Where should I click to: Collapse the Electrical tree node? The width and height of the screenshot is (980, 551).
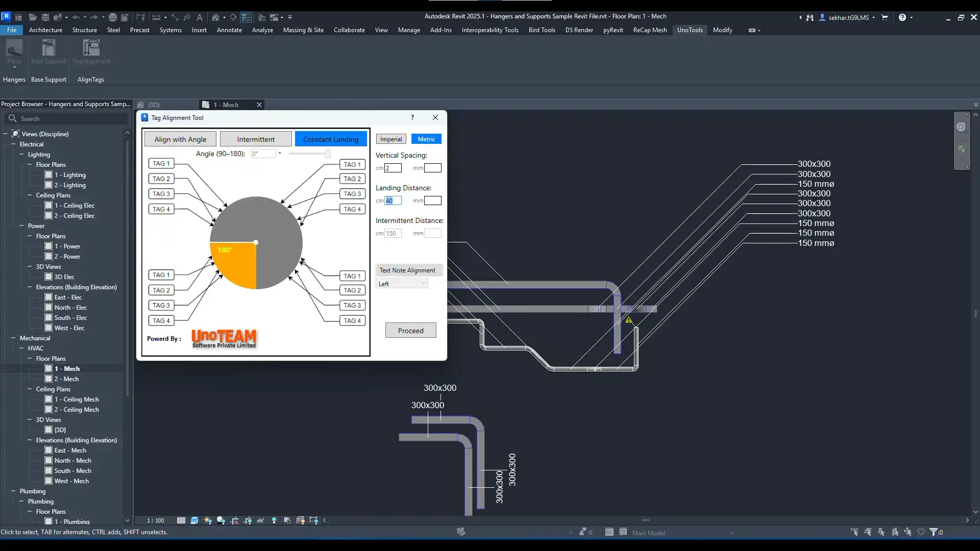click(13, 144)
